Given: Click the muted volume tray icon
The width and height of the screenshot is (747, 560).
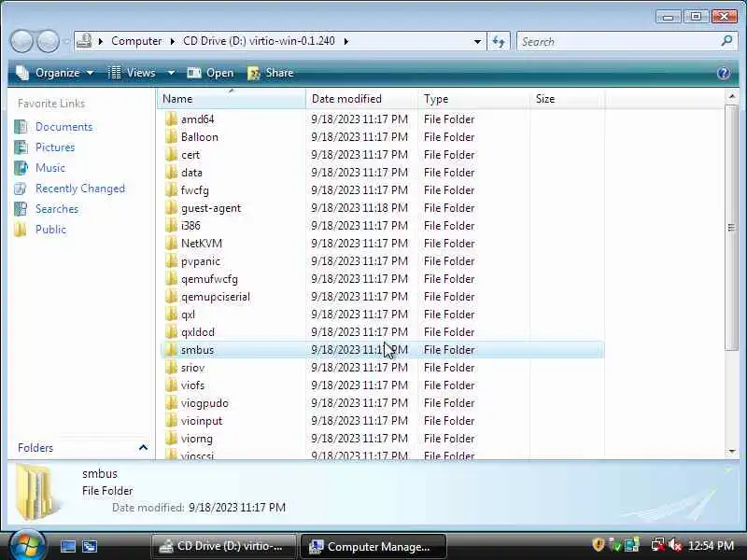Looking at the screenshot, I should click(x=674, y=545).
